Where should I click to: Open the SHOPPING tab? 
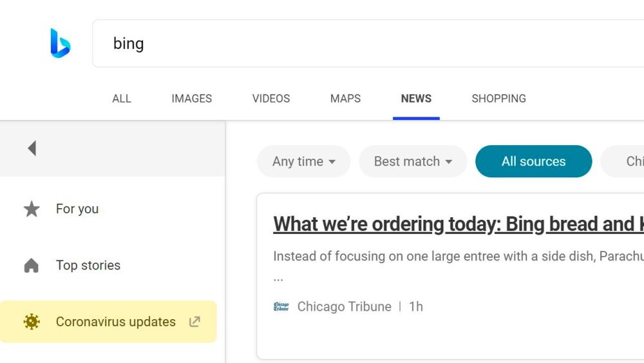498,99
